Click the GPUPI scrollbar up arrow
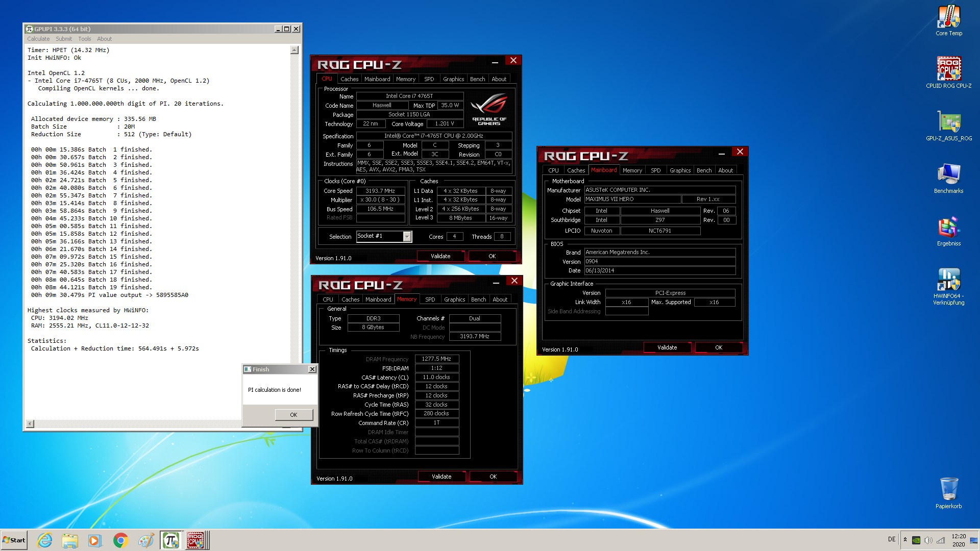Image resolution: width=980 pixels, height=551 pixels. click(x=295, y=50)
